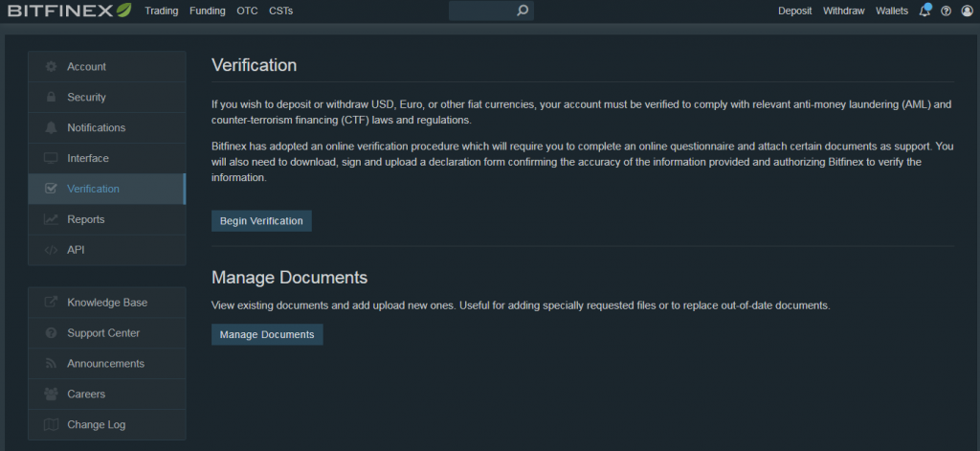Click the search magnifier icon
Screen dimensions: 980x451
tap(523, 11)
